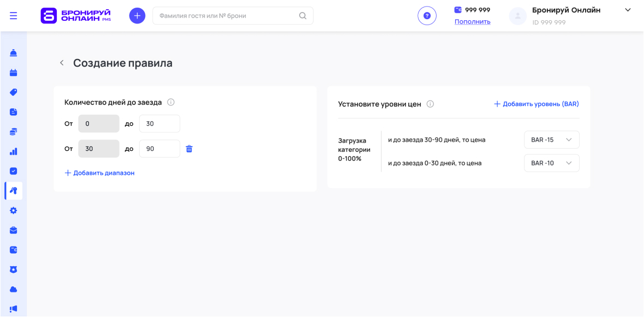
Task: Open the gear settings icon in the sidebar
Action: tap(14, 210)
